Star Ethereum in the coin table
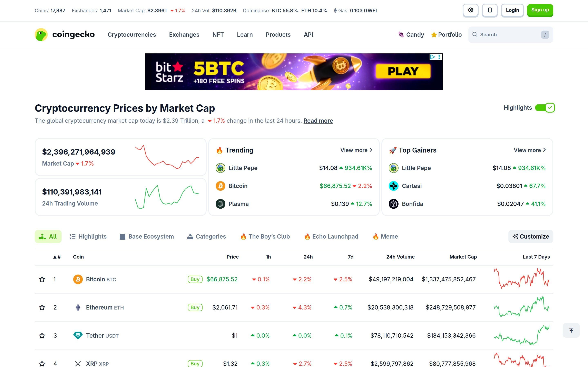This screenshot has height=367, width=588. pyautogui.click(x=42, y=307)
